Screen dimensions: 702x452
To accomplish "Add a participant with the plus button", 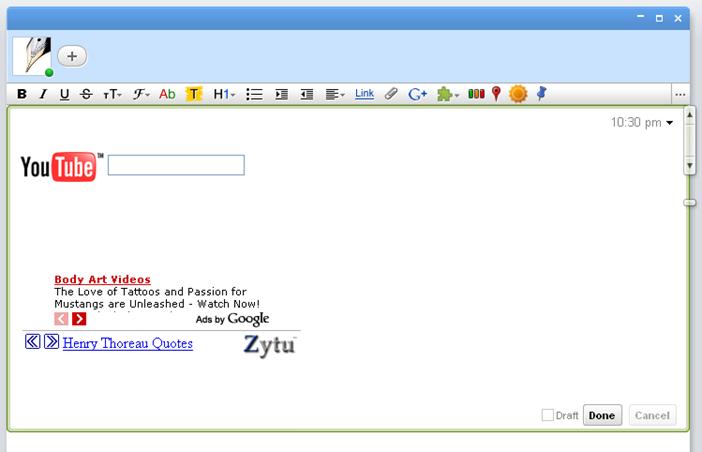I will [72, 56].
